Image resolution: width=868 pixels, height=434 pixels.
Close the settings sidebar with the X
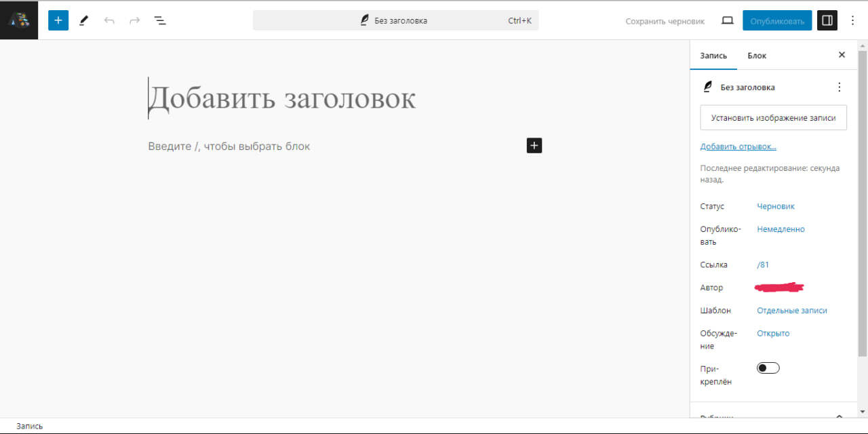[842, 55]
